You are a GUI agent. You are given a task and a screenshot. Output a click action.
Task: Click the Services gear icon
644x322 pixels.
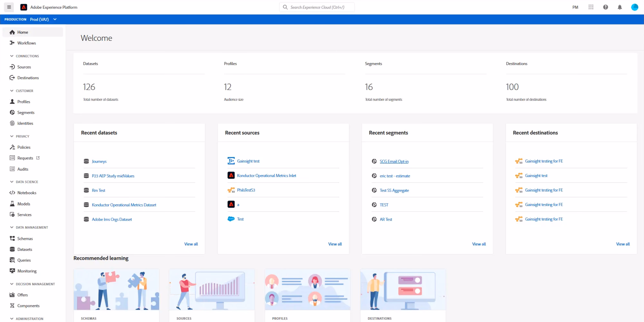pos(12,214)
